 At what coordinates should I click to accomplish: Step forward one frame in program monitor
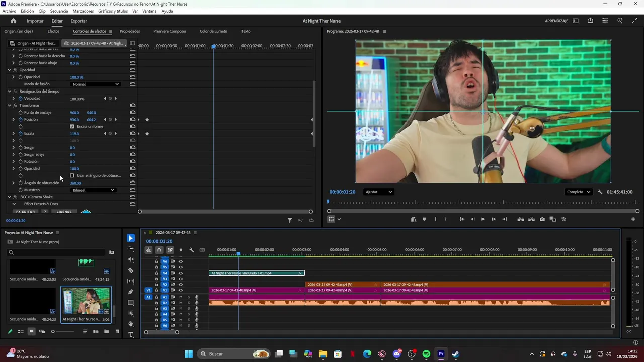[x=494, y=219]
